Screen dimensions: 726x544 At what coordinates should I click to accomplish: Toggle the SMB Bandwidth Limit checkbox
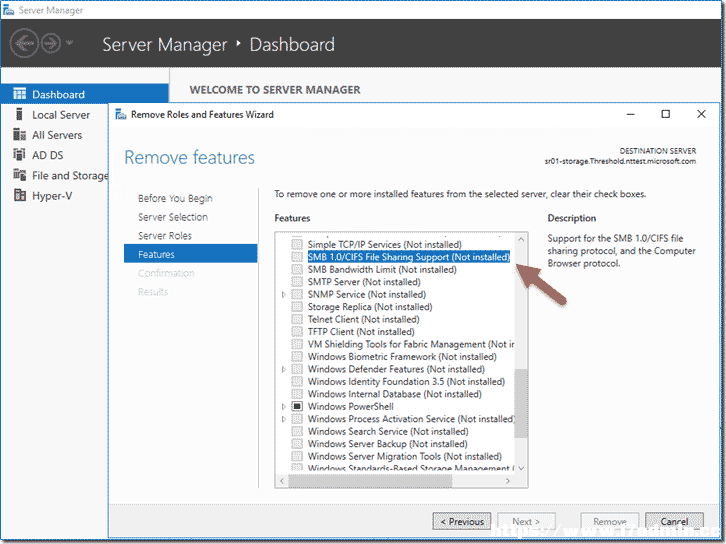point(297,269)
